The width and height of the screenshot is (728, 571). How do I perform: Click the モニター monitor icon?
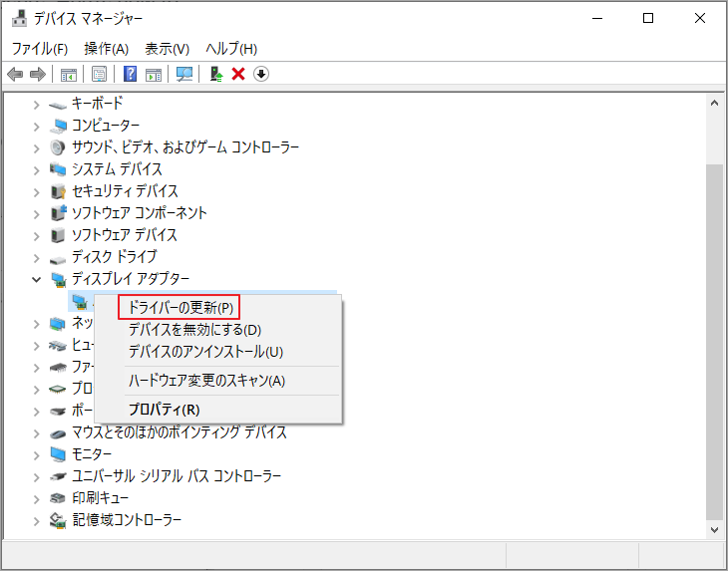[x=58, y=454]
